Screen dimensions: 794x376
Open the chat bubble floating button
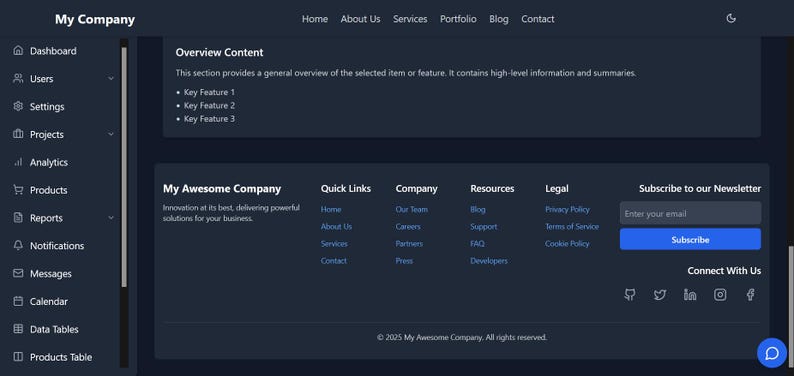772,353
